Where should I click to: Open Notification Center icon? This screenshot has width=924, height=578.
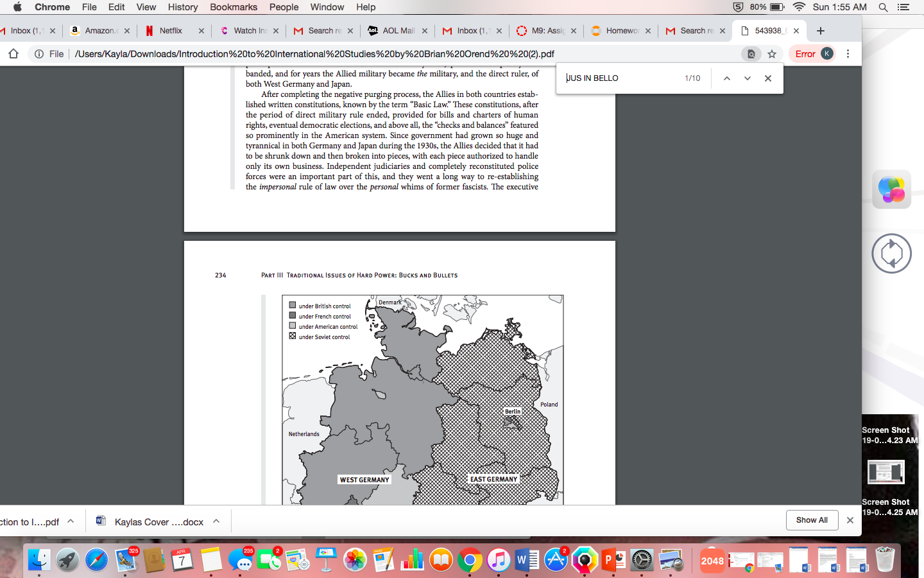(903, 7)
